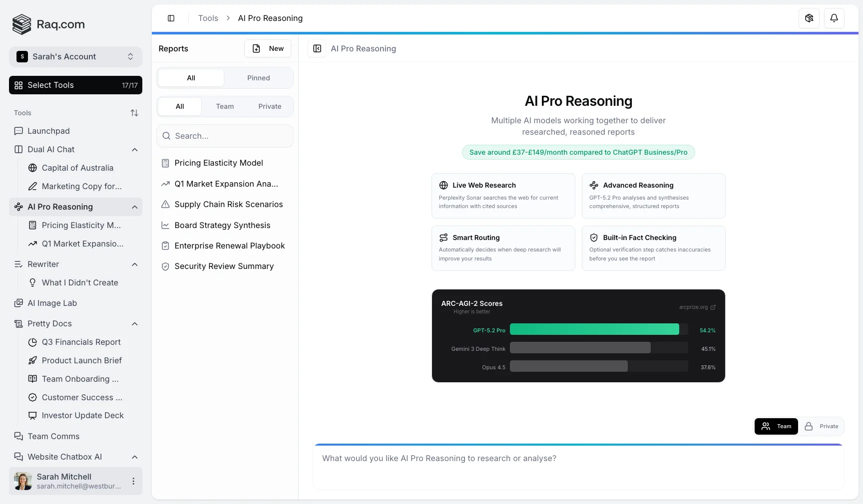The width and height of the screenshot is (863, 504).
Task: Collapse the AI Pro Reasoning section
Action: (x=134, y=208)
